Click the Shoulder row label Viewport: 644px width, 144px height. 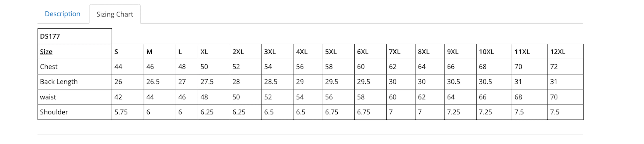[54, 112]
